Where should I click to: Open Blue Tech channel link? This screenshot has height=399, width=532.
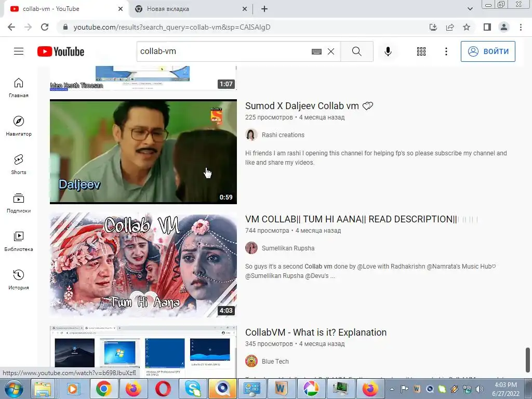point(275,362)
